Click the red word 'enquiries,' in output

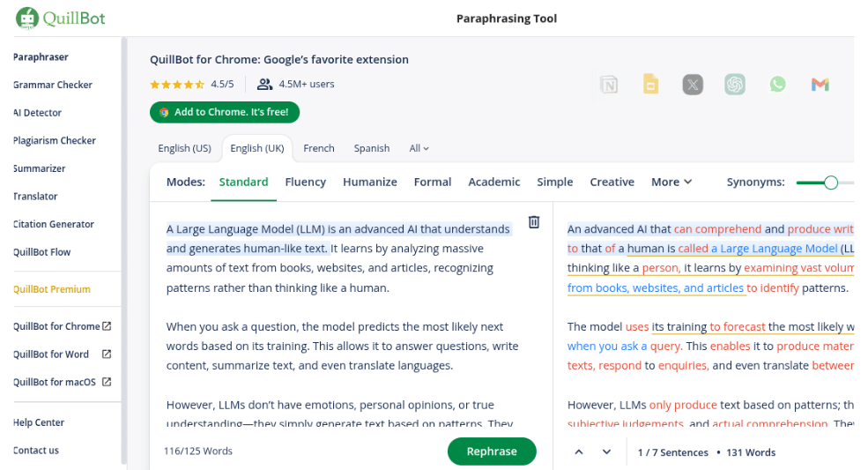click(683, 365)
